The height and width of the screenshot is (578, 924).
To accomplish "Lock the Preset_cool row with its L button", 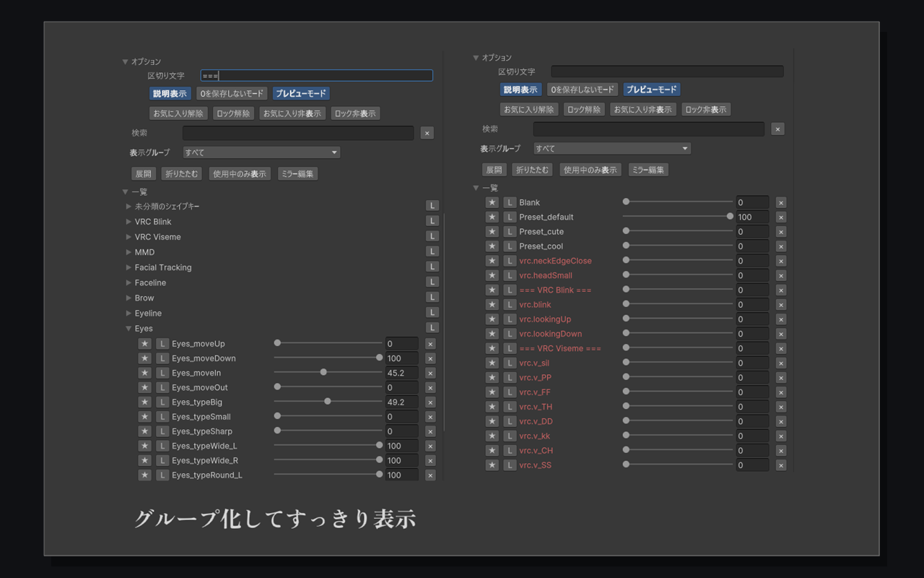I will click(510, 246).
